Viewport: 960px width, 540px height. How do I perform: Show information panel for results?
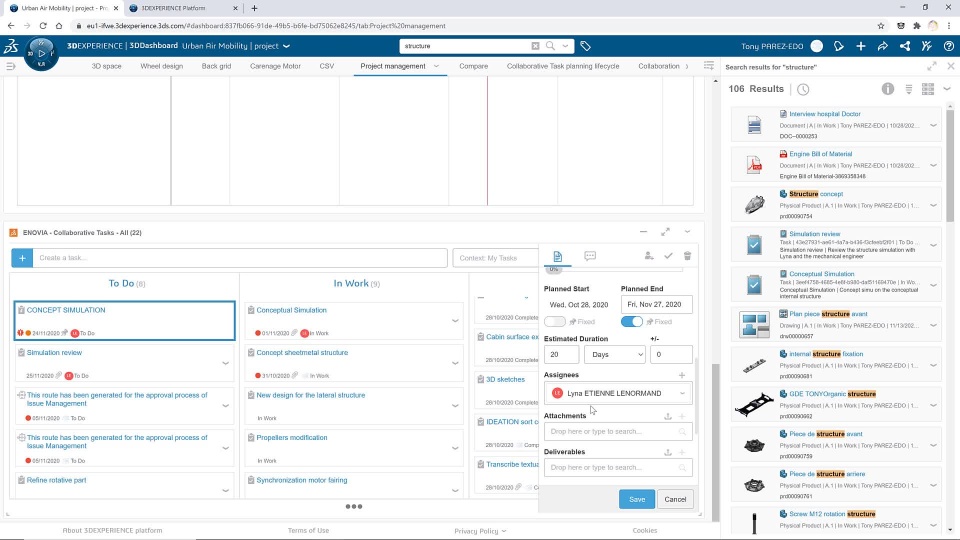[888, 89]
